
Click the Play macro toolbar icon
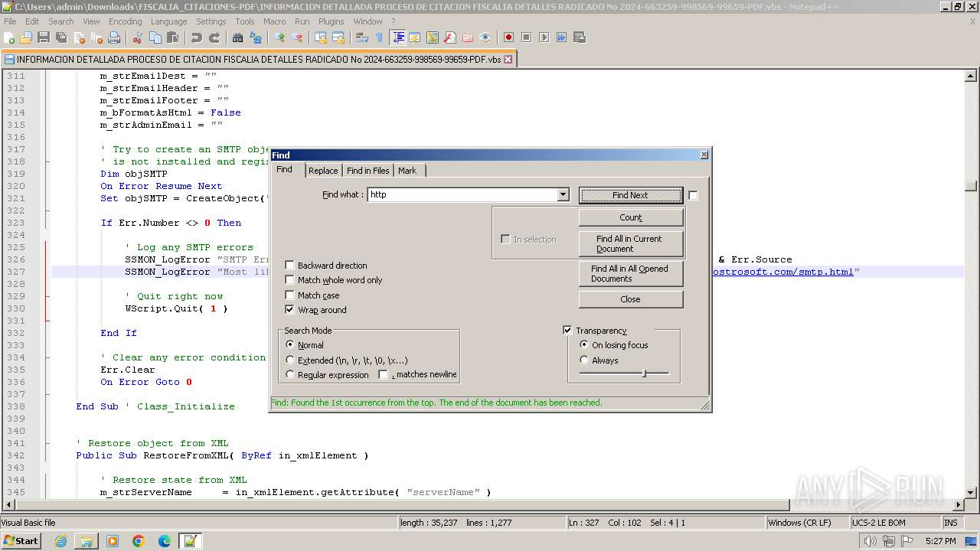click(x=544, y=37)
